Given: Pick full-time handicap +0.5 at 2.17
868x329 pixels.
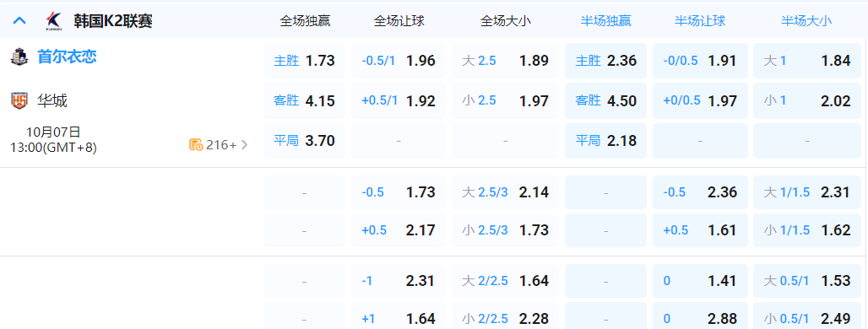Looking at the screenshot, I should [x=399, y=230].
